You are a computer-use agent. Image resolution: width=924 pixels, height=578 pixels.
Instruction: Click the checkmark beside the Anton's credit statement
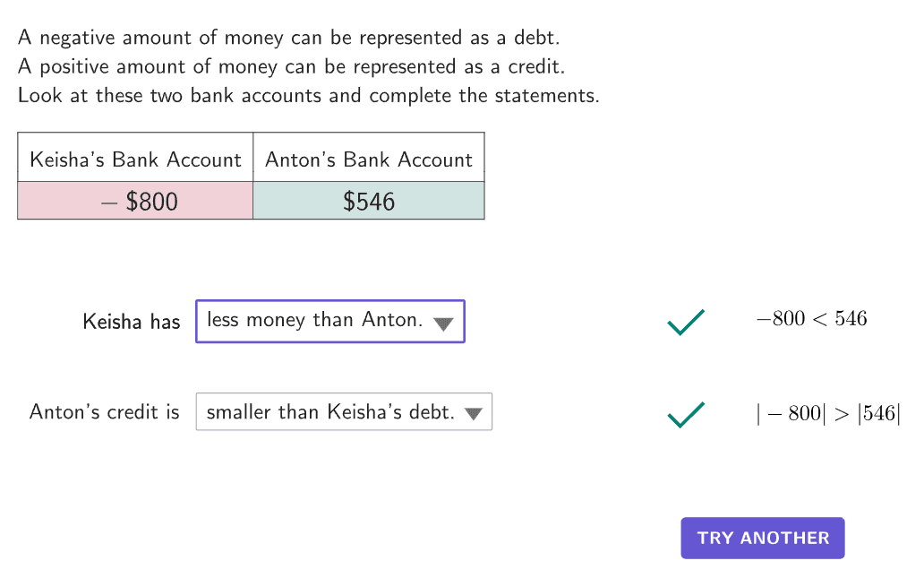686,414
